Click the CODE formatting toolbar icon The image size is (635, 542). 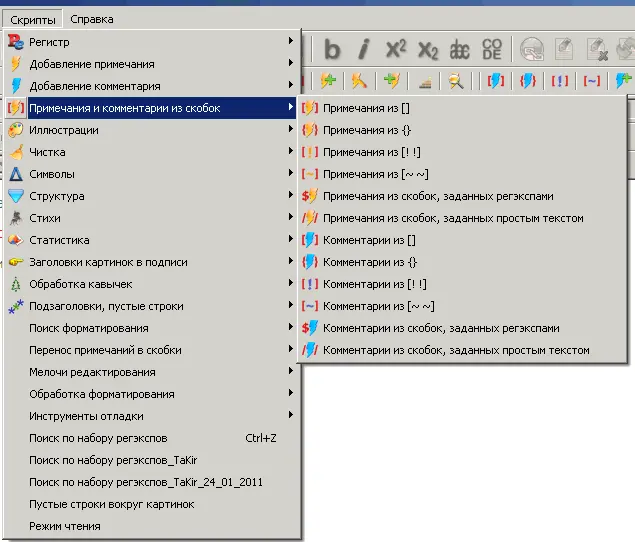492,49
